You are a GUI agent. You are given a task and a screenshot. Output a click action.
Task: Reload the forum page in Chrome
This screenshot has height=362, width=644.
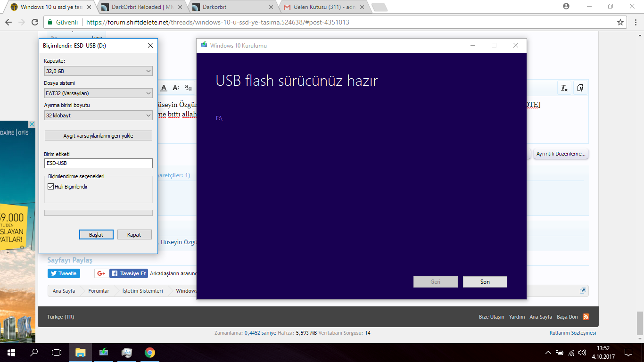35,22
